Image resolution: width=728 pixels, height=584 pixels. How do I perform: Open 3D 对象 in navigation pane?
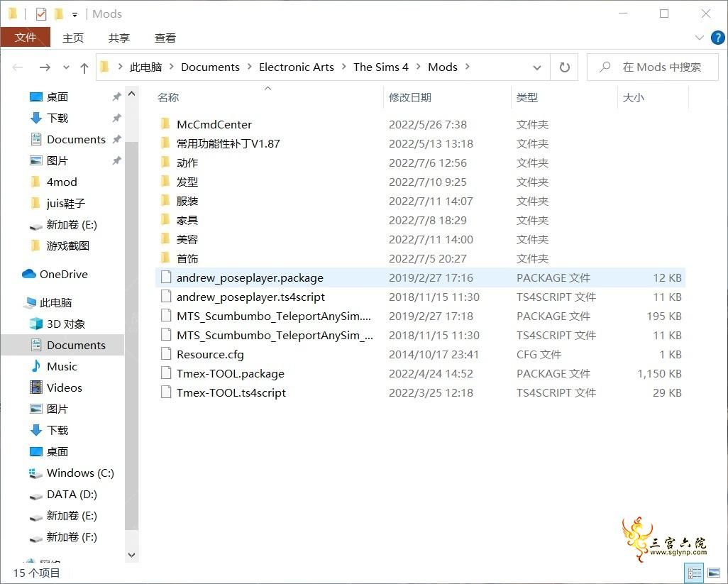click(x=66, y=324)
